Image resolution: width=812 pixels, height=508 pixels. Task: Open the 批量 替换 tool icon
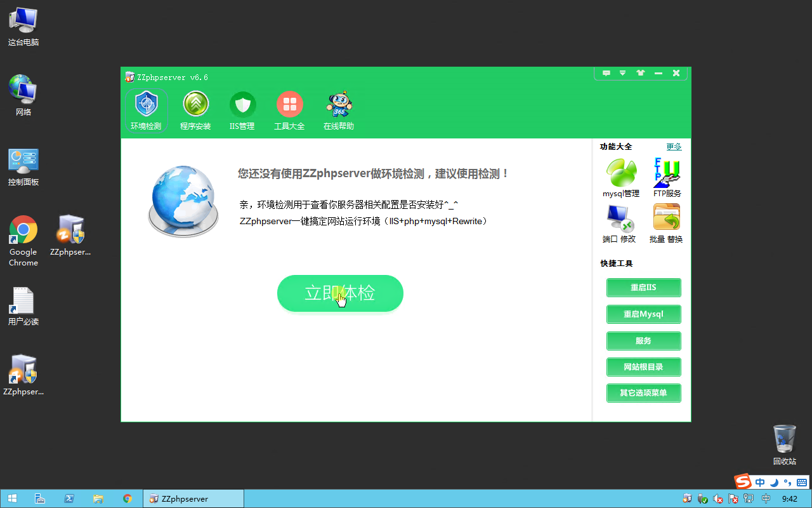coord(666,224)
